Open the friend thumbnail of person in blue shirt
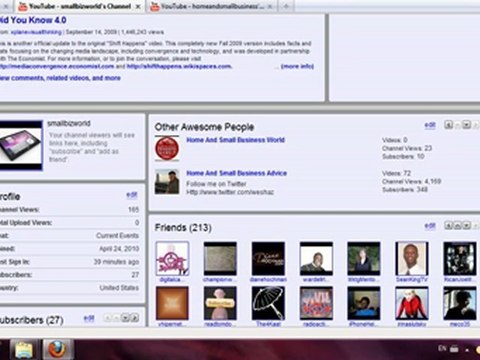 click(364, 303)
